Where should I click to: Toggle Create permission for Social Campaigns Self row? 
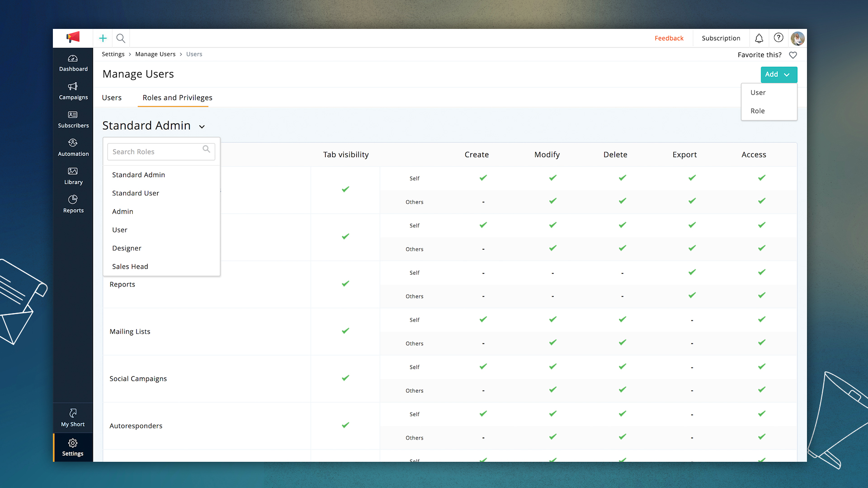(x=483, y=366)
